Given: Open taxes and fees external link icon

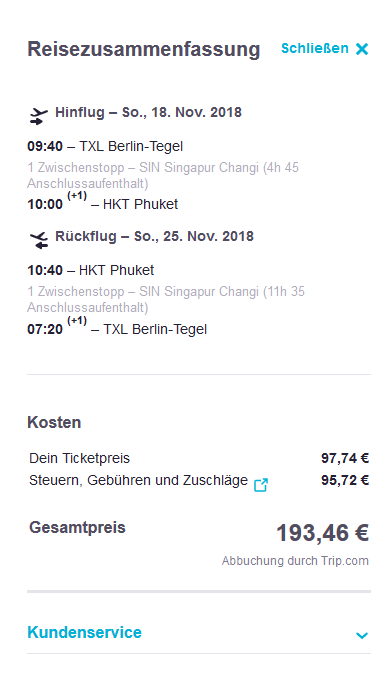Looking at the screenshot, I should pyautogui.click(x=261, y=485).
